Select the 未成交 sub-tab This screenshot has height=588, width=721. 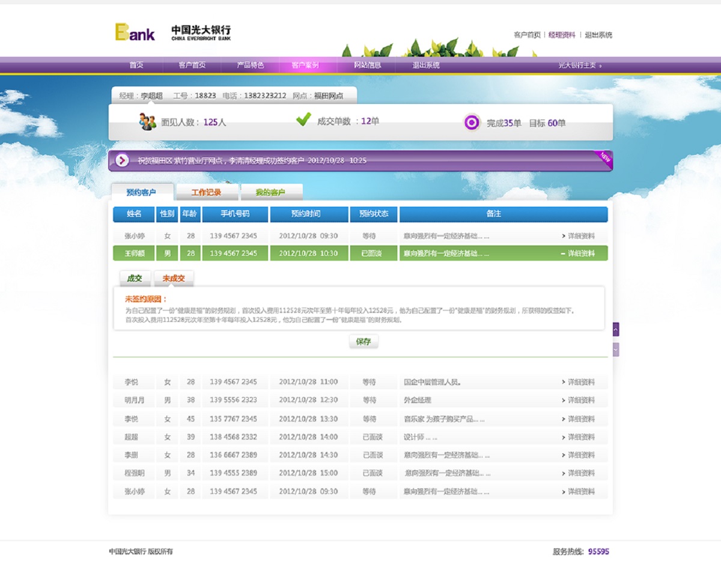[174, 279]
